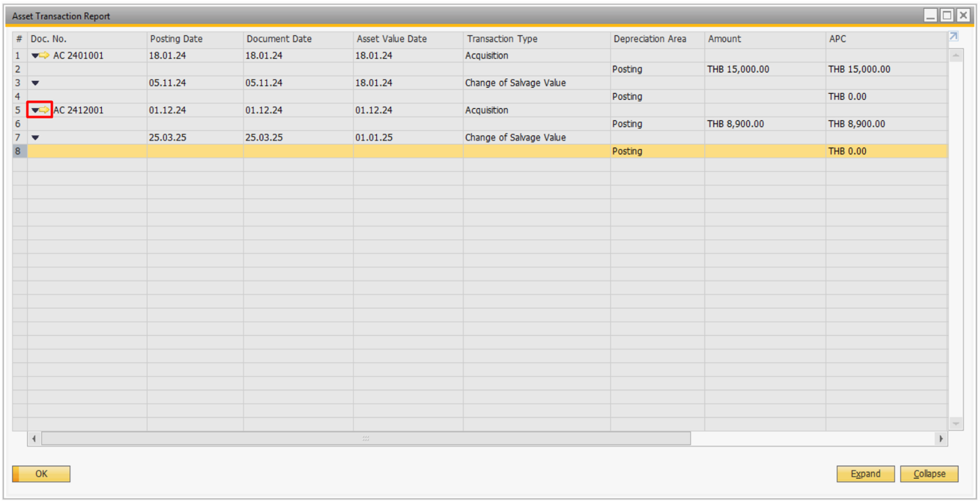The height and width of the screenshot is (501, 980).
Task: Click Asset Value Date column header
Action: [x=408, y=39]
